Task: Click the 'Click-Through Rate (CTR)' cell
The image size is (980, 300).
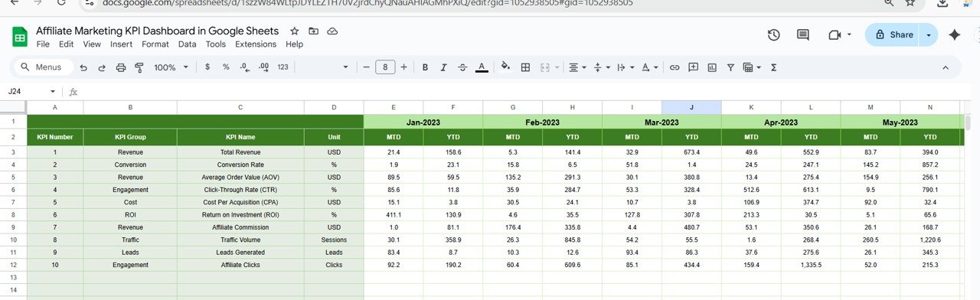Action: point(240,190)
